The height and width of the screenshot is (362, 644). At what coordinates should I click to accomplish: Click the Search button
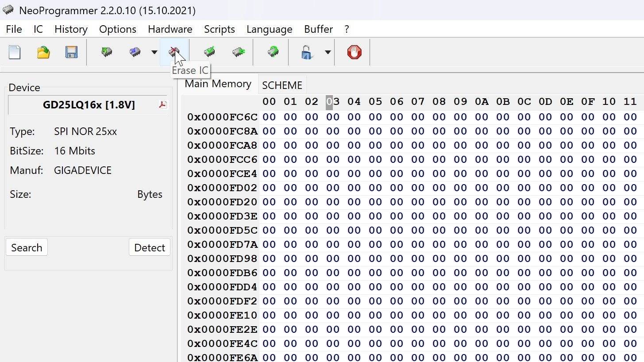27,247
